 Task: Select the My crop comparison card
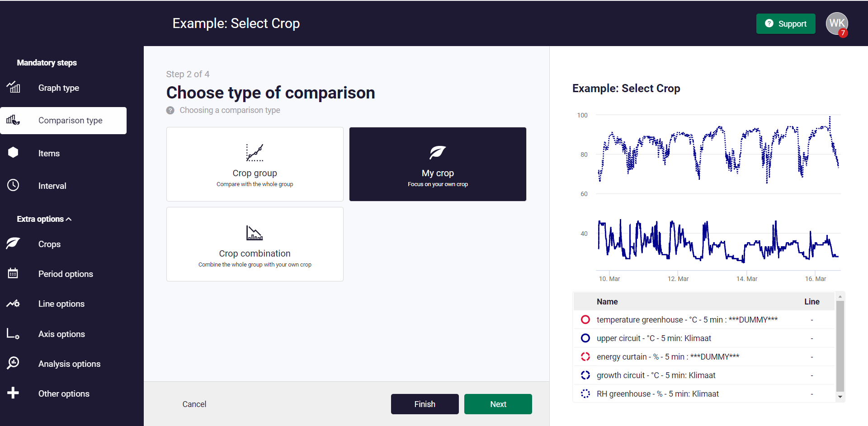click(x=438, y=164)
